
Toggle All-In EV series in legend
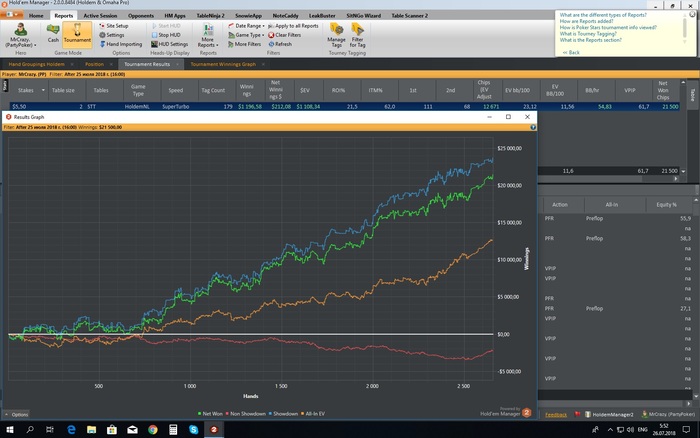[312, 414]
